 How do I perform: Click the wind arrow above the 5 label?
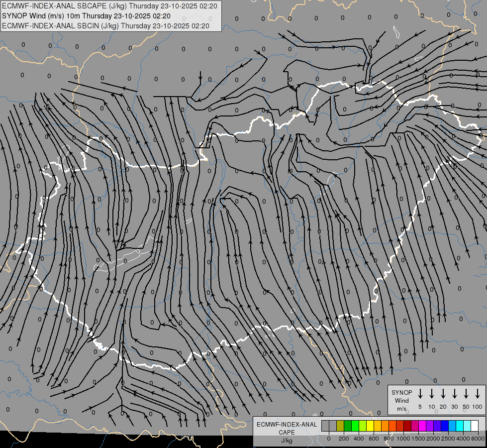coord(420,394)
